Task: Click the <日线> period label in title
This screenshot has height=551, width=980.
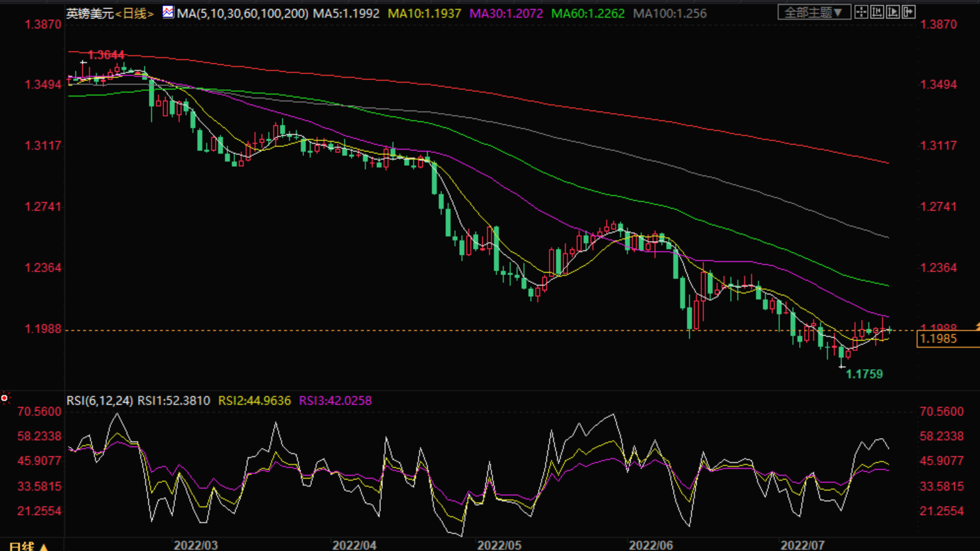Action: coord(134,13)
